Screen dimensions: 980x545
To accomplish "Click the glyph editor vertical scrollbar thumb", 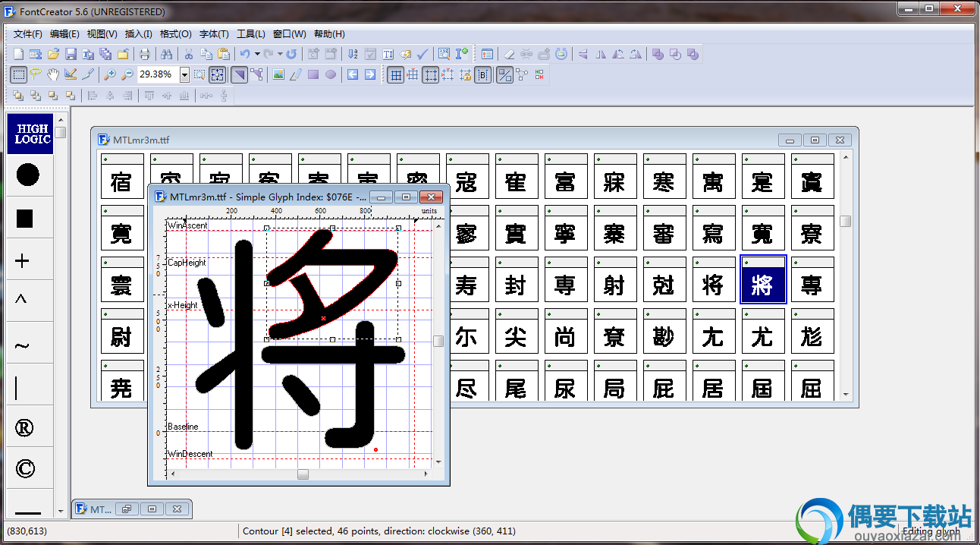I will point(438,342).
